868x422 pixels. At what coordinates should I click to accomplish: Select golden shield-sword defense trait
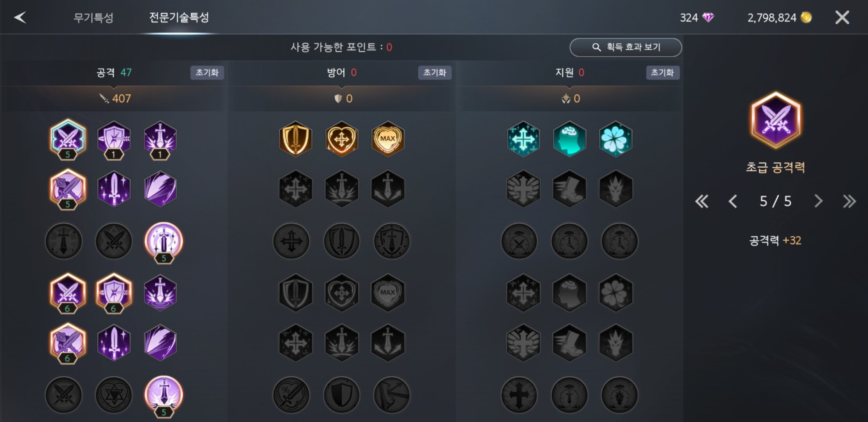(296, 138)
